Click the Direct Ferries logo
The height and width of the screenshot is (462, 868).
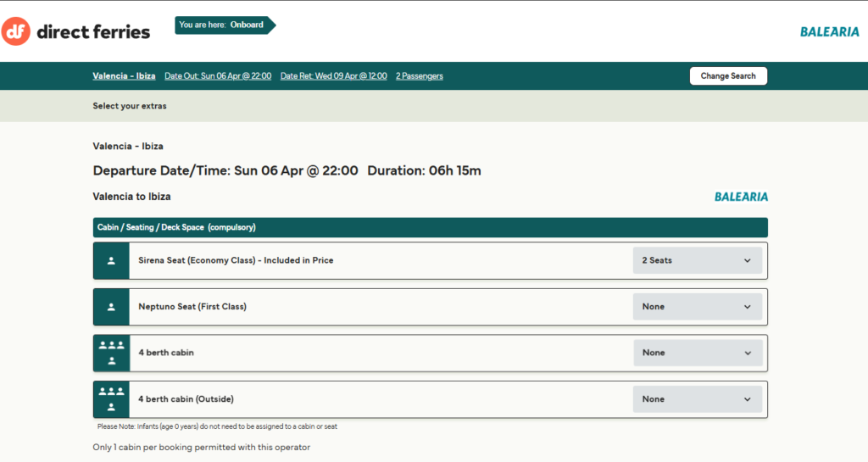pyautogui.click(x=76, y=32)
